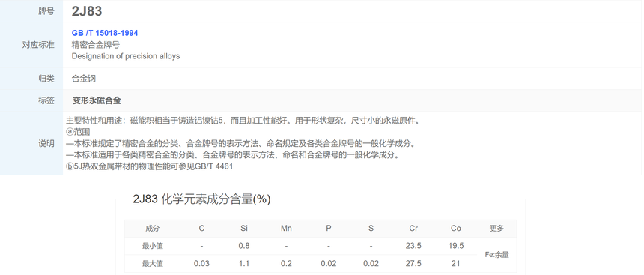Open the GB /T 15018-1994 standard link
644x275 pixels.
(105, 33)
